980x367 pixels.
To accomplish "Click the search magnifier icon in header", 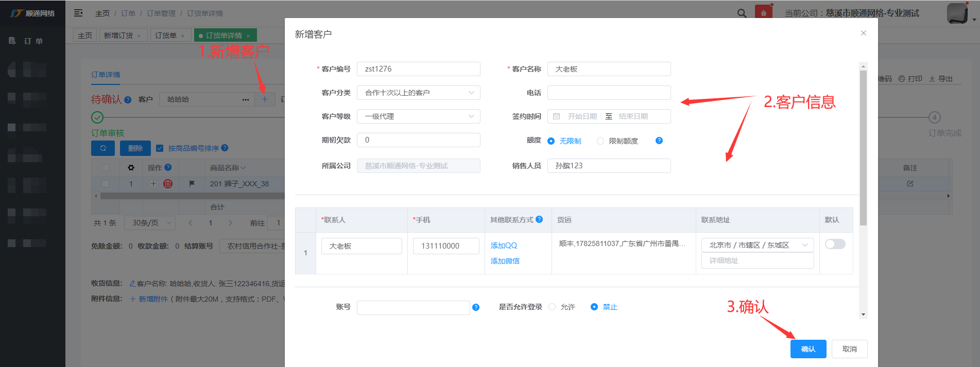I will pyautogui.click(x=742, y=13).
